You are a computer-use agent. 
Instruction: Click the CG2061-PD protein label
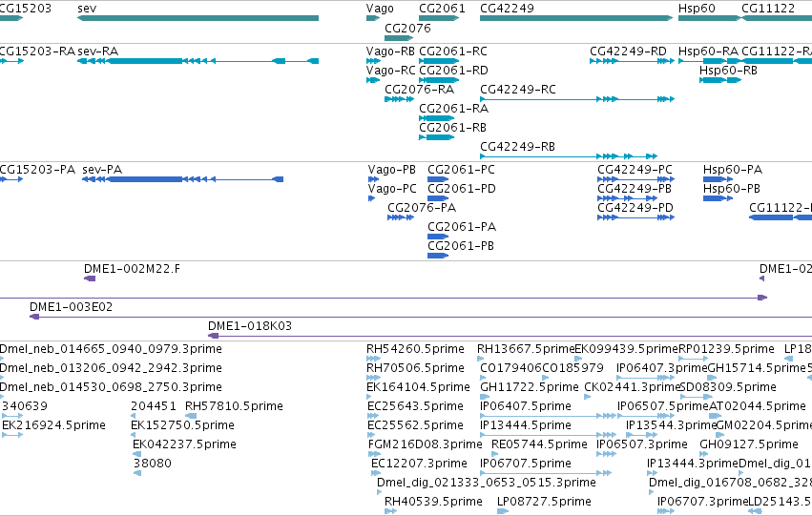coord(462,189)
